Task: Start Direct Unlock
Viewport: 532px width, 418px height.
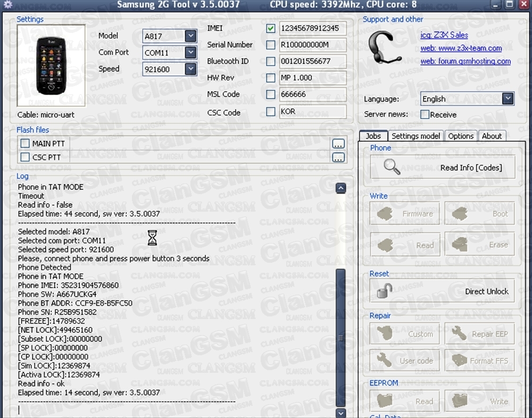Action: tap(443, 291)
